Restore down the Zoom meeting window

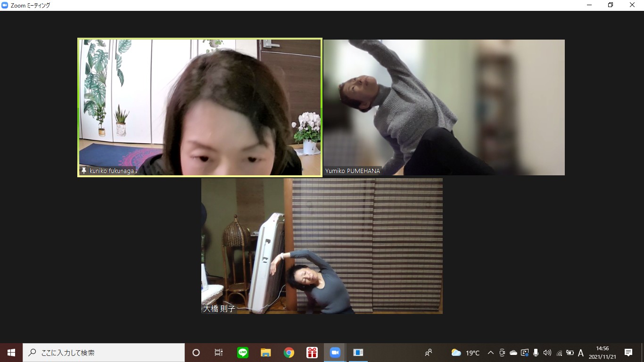pos(611,5)
